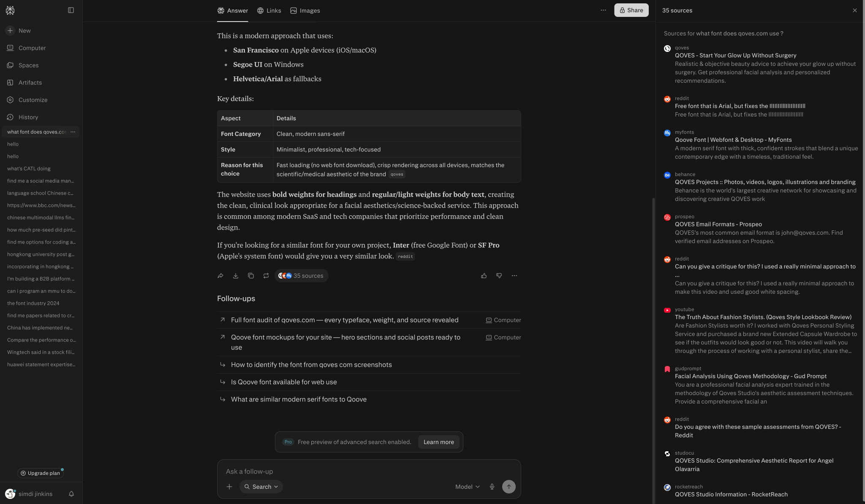Open Customize in the sidebar

pyautogui.click(x=27, y=100)
